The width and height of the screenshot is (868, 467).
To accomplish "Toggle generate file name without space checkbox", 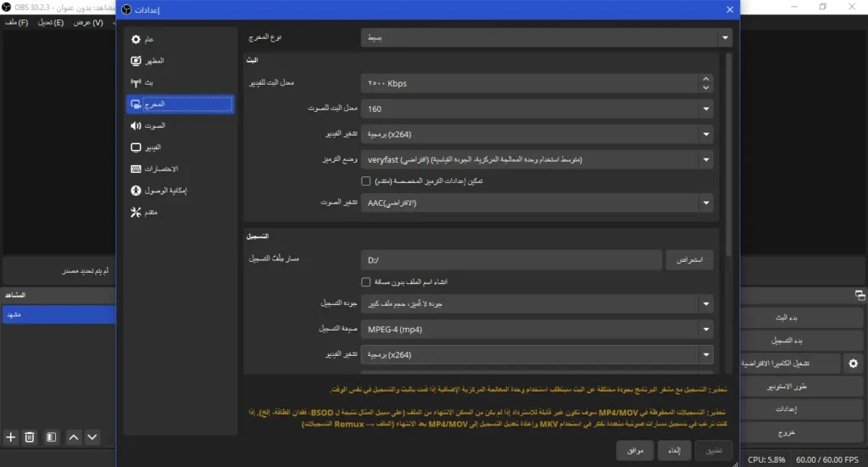I will point(366,282).
